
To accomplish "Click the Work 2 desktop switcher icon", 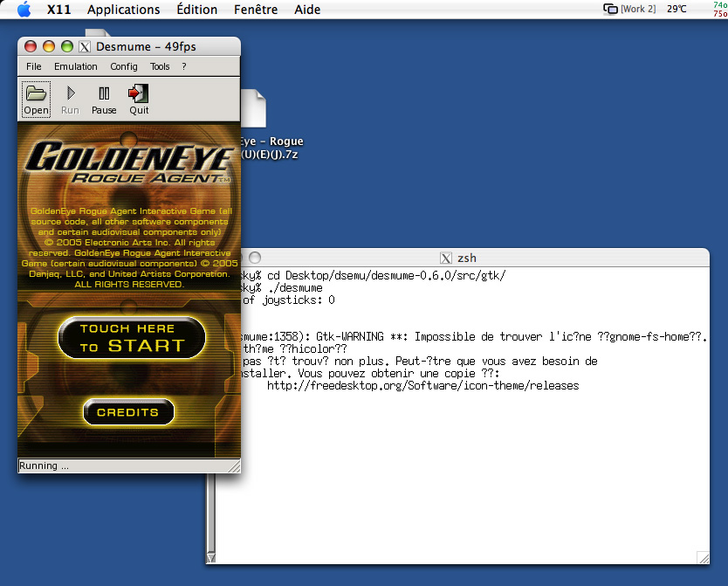I will (610, 9).
